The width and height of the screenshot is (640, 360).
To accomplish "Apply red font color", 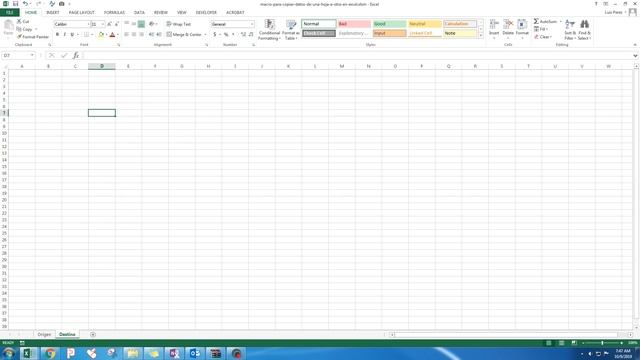I will [113, 35].
